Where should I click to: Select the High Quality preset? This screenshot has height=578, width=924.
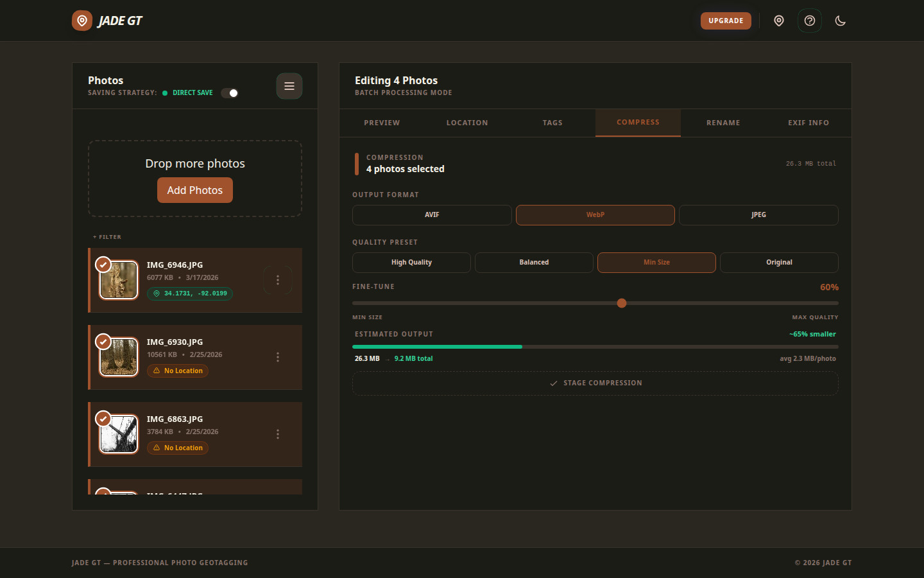coord(411,263)
